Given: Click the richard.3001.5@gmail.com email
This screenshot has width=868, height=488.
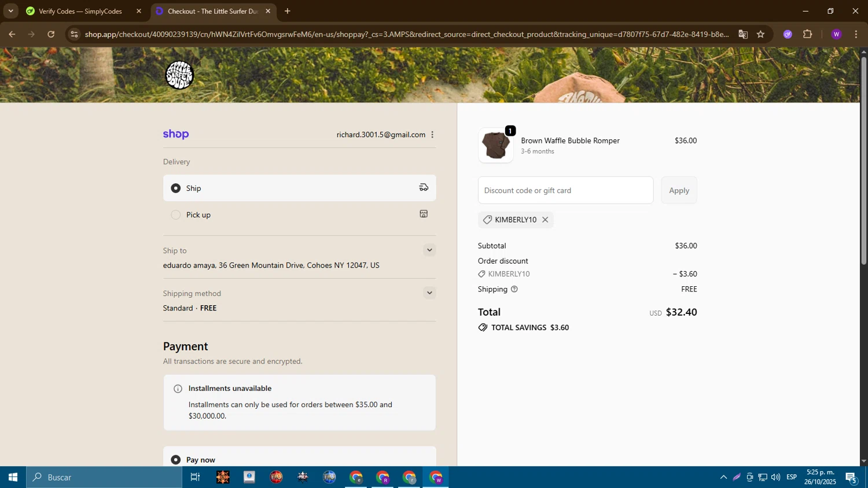Looking at the screenshot, I should click(x=381, y=135).
